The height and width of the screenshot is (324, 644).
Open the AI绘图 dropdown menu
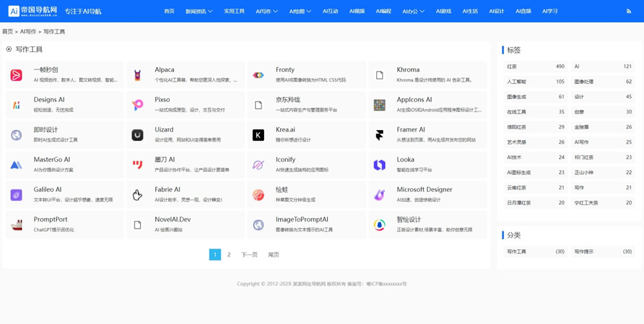pos(300,12)
